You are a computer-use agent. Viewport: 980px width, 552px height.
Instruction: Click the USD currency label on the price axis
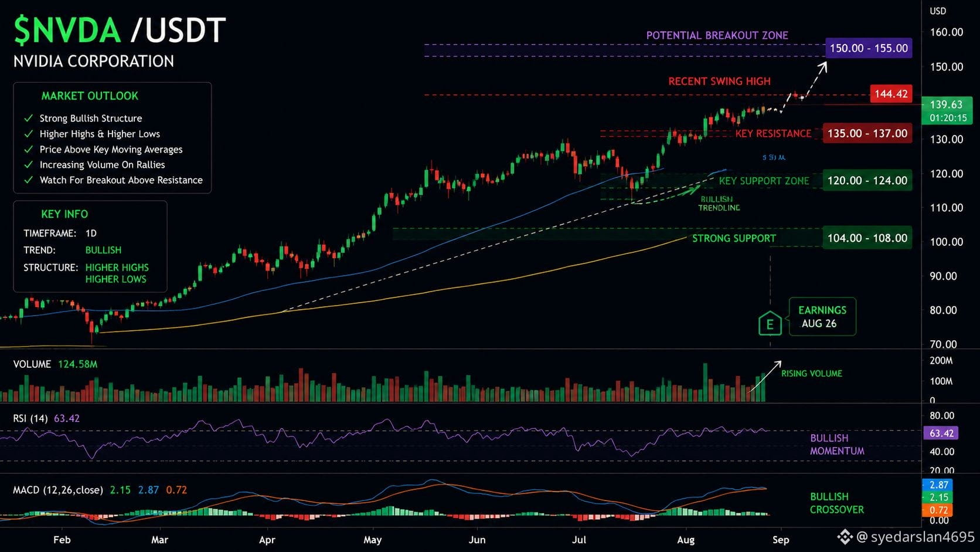coord(938,11)
